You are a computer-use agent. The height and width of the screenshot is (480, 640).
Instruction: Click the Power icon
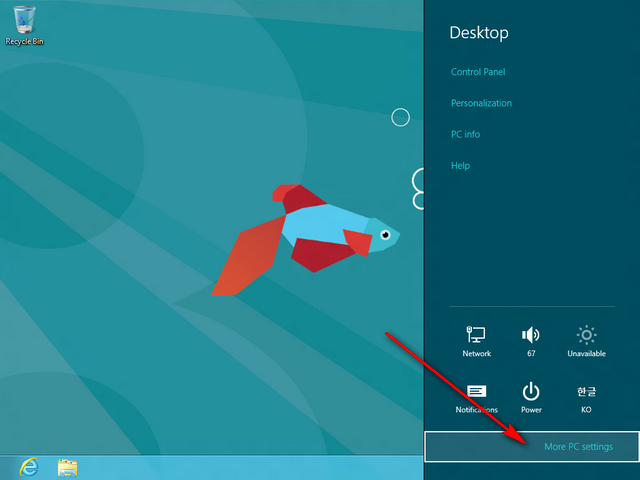coord(531,398)
